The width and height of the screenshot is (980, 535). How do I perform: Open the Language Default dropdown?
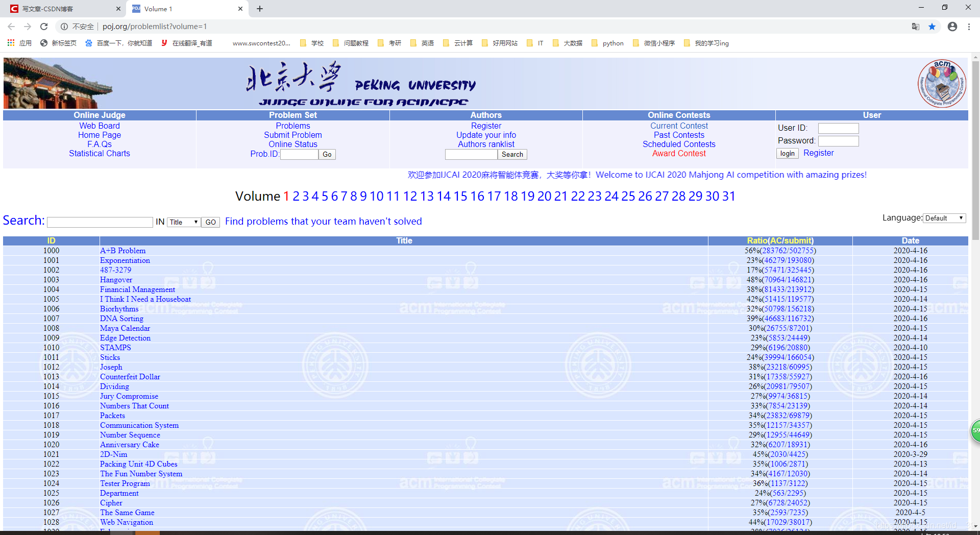tap(944, 218)
